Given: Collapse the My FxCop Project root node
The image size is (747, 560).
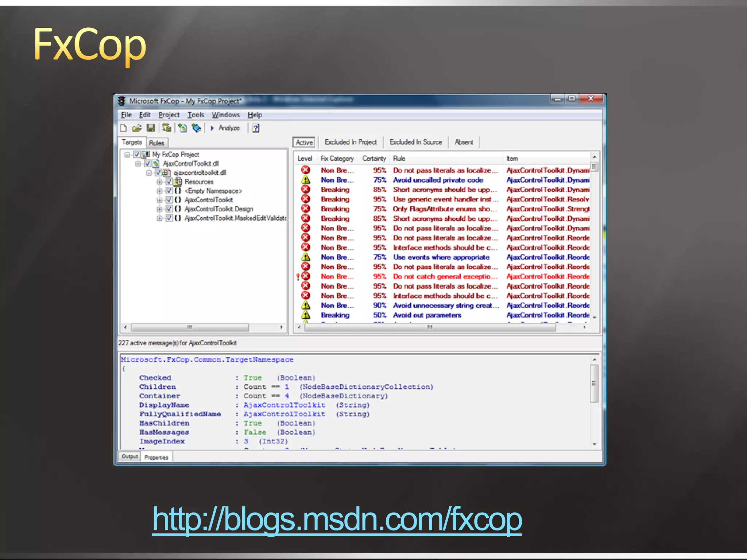Looking at the screenshot, I should (x=127, y=155).
